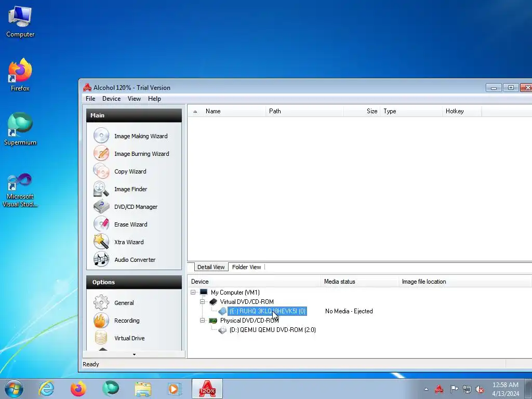
Task: Sort images by Size column
Action: click(362, 111)
